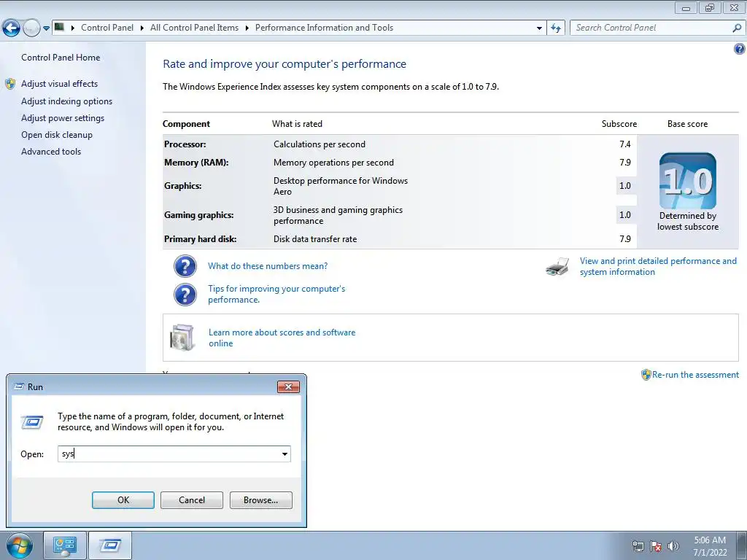This screenshot has width=747, height=560.
Task: Click the Refresh button beside address bar
Action: tap(555, 28)
